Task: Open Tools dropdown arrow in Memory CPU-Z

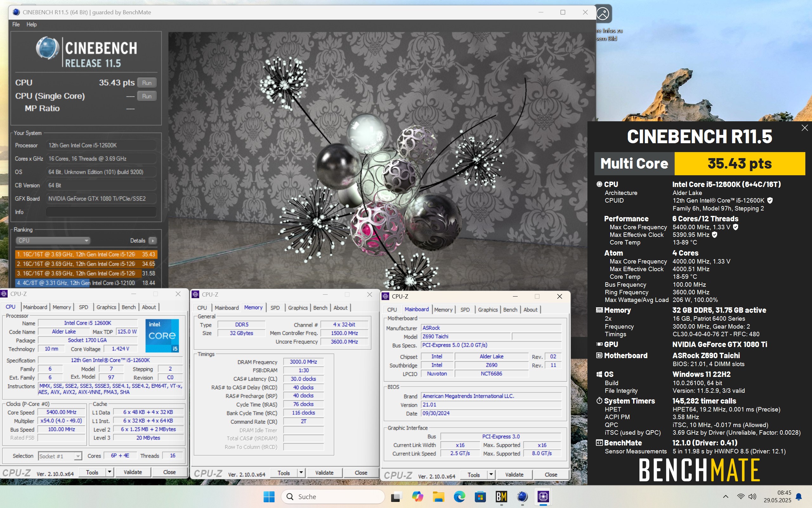Action: (x=301, y=473)
